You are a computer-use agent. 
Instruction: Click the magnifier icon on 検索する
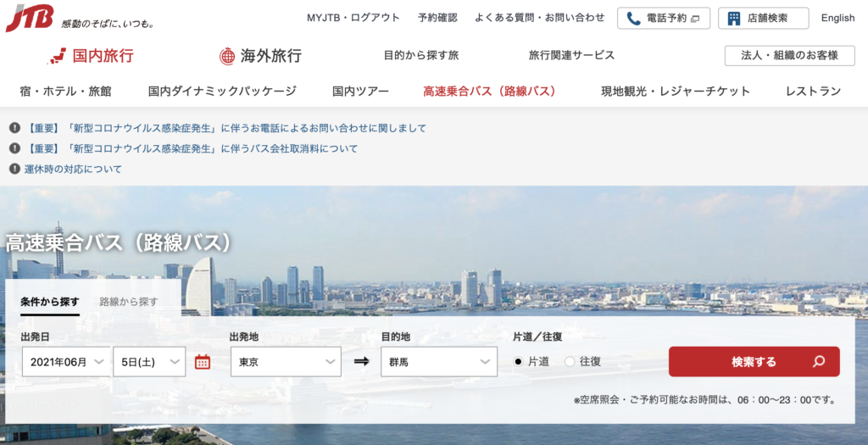click(819, 361)
